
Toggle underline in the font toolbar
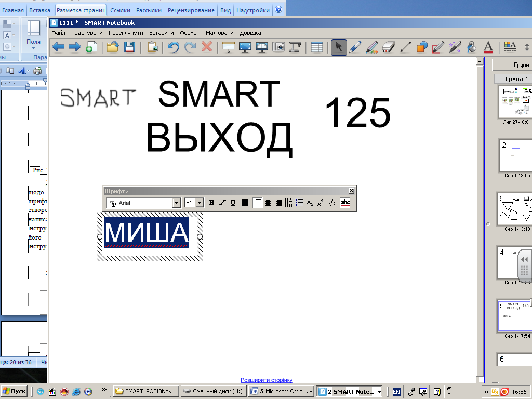[233, 203]
